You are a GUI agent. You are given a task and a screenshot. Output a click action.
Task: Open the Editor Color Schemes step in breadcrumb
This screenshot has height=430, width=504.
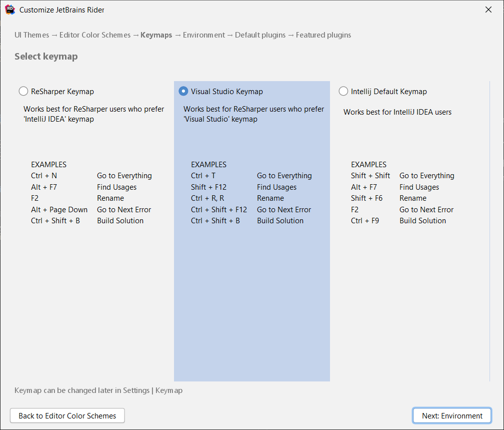[94, 35]
